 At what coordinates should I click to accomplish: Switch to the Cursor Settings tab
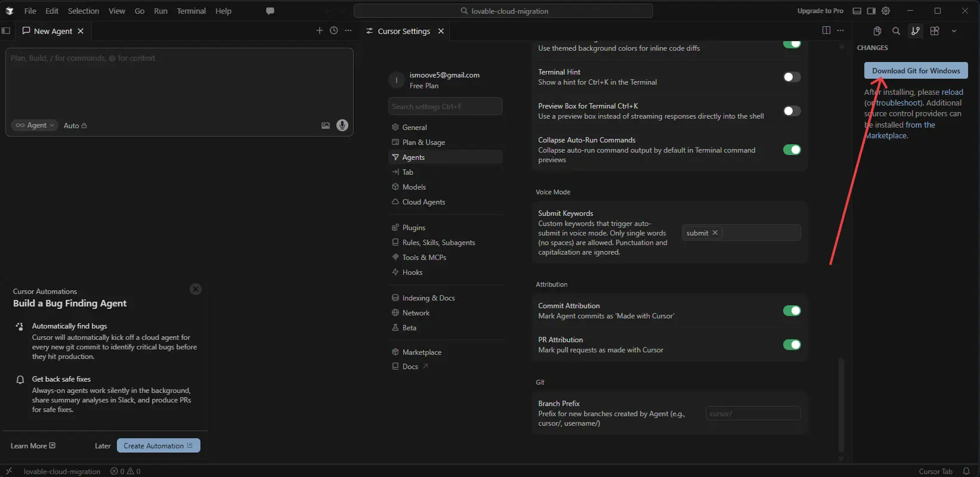point(404,31)
